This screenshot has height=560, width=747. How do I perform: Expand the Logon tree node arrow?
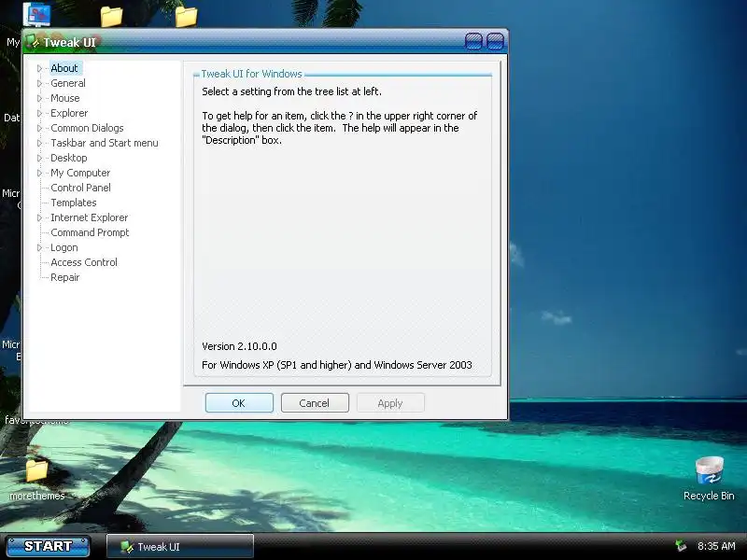(x=40, y=247)
